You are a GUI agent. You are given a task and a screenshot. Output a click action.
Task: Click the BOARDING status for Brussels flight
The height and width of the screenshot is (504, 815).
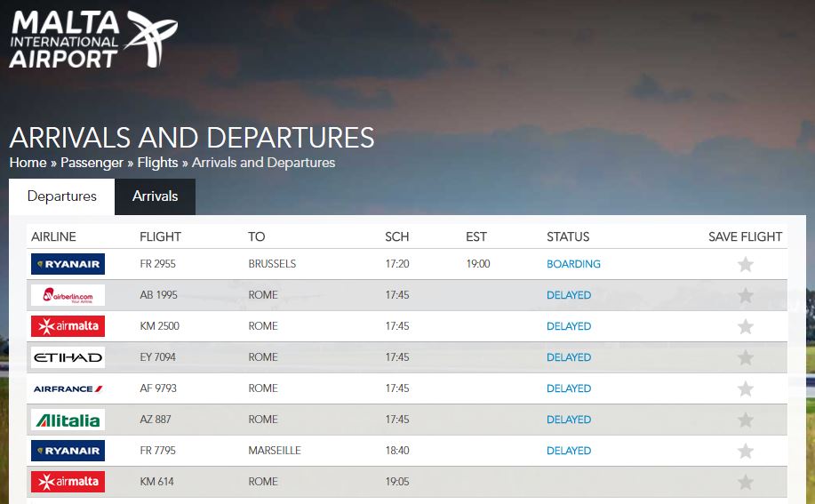coord(573,264)
